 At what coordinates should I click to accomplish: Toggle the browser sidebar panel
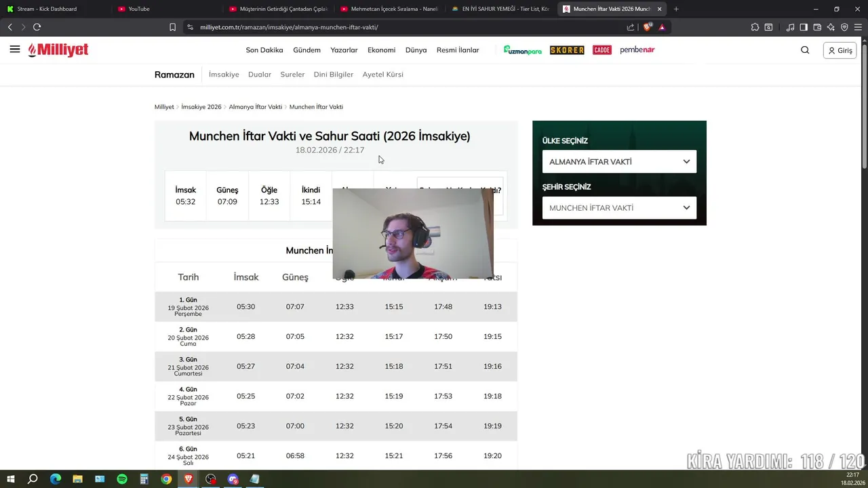click(x=804, y=27)
